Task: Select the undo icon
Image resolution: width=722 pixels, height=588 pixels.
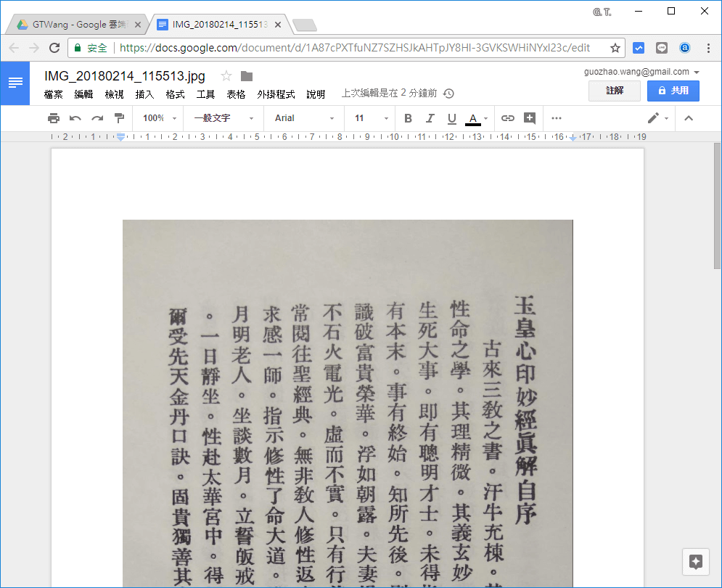Action: 75,117
